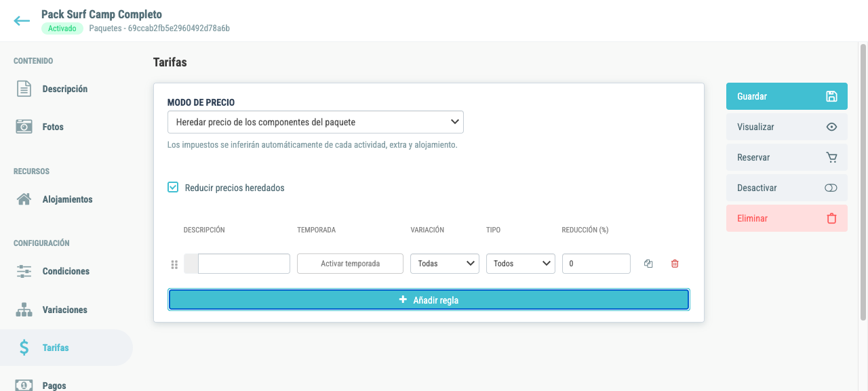Click the vertical page scrollbar
Viewport: 868px width, 391px height.
point(863,183)
